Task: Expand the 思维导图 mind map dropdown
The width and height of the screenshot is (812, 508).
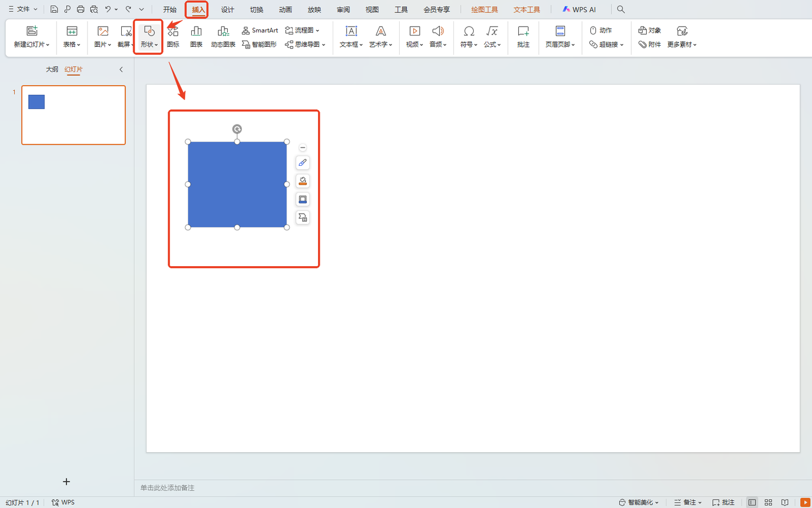Action: [x=305, y=44]
